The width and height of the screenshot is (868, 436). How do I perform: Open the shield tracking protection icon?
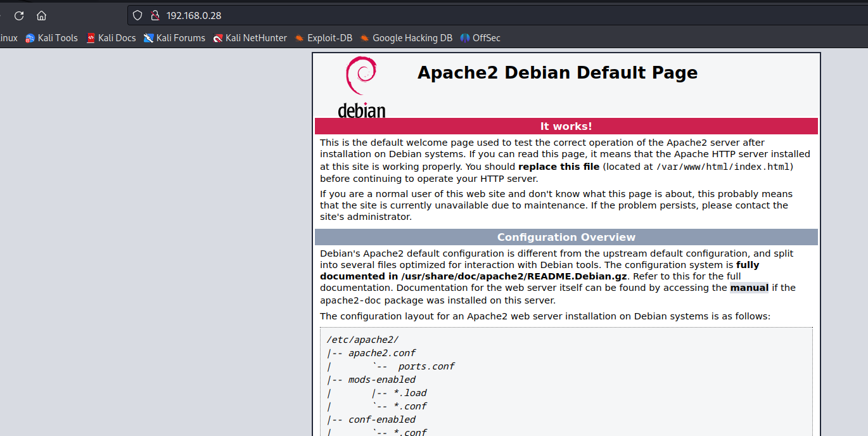click(137, 15)
